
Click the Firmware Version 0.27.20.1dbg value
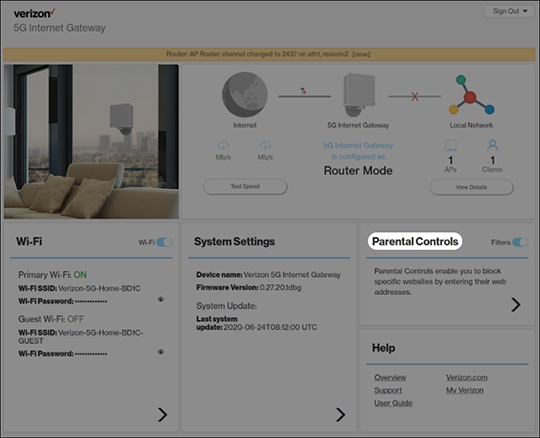281,288
